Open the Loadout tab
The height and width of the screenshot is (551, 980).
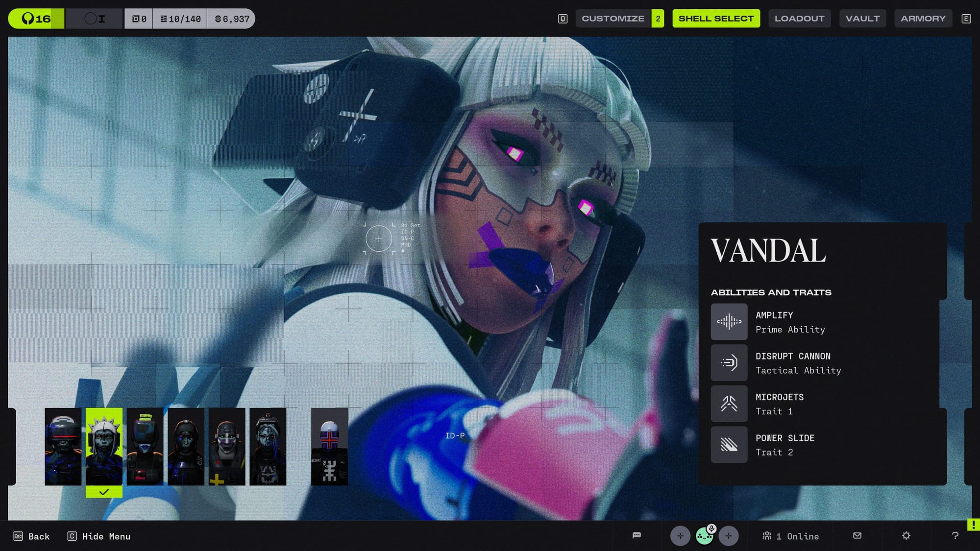(799, 19)
